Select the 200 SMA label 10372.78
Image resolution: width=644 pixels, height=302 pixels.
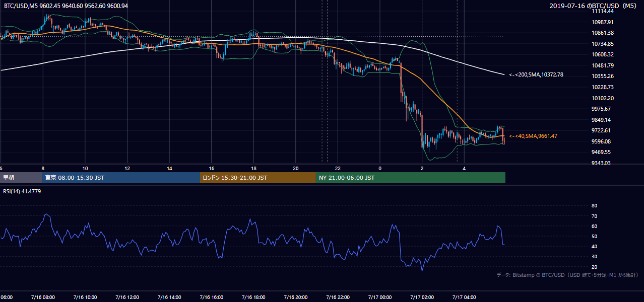coord(536,75)
